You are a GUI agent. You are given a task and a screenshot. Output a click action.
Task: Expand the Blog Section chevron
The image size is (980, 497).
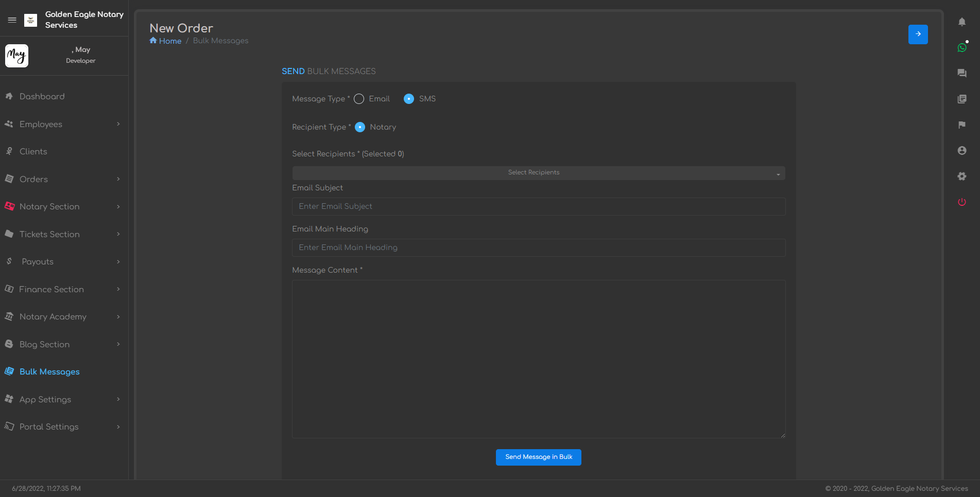click(x=118, y=344)
